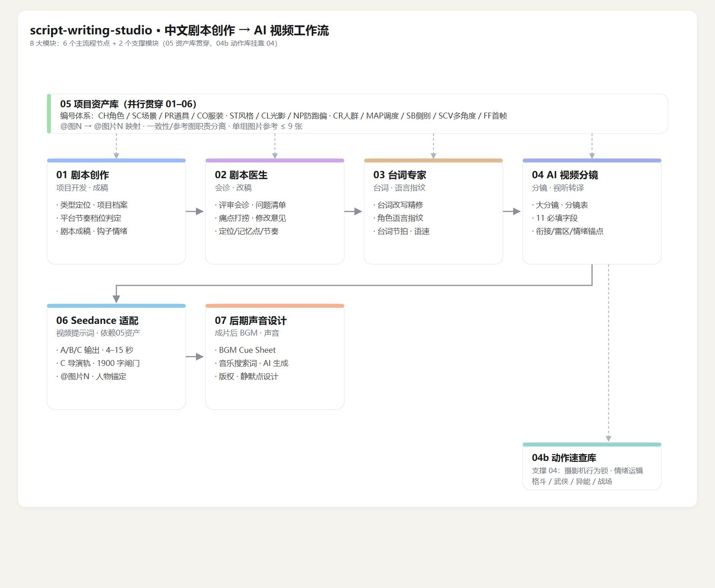The image size is (715, 588).
Task: Click the card heading "04b 动作速查库"
Action: click(564, 458)
